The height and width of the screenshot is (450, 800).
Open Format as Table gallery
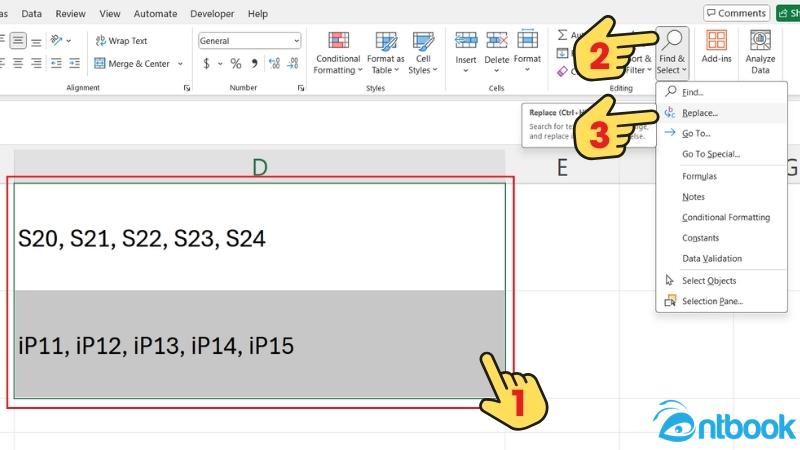(386, 53)
